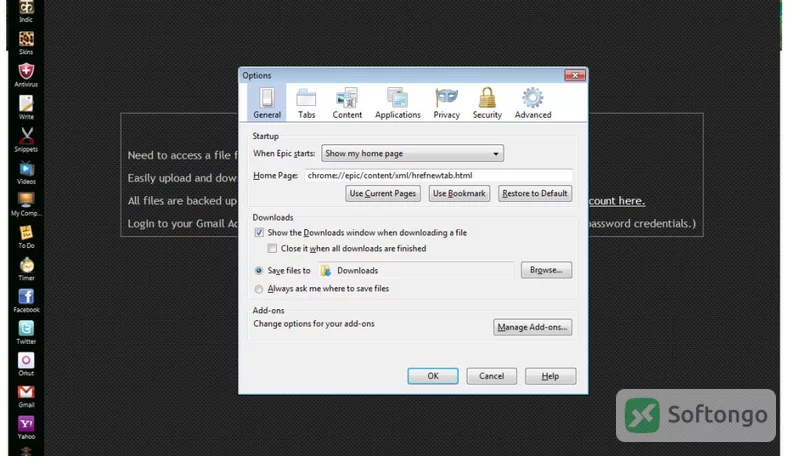
Task: Open Twitter from the sidebar
Action: point(26,333)
